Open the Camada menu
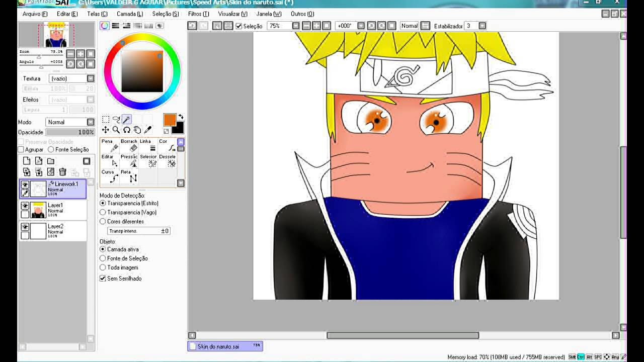Viewport: 644px width, 362px height. [x=130, y=14]
